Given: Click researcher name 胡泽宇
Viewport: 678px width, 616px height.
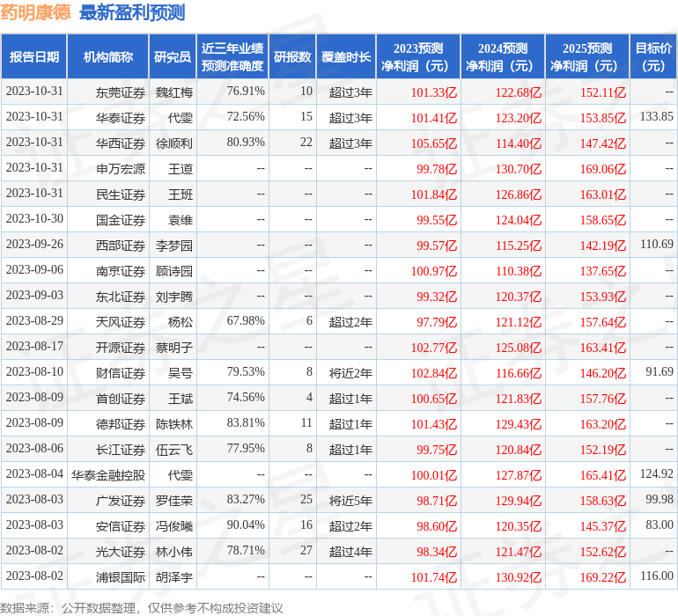Looking at the screenshot, I should tap(173, 577).
